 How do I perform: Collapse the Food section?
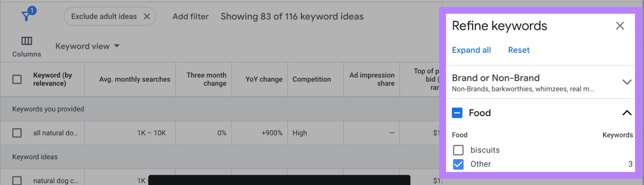point(626,113)
